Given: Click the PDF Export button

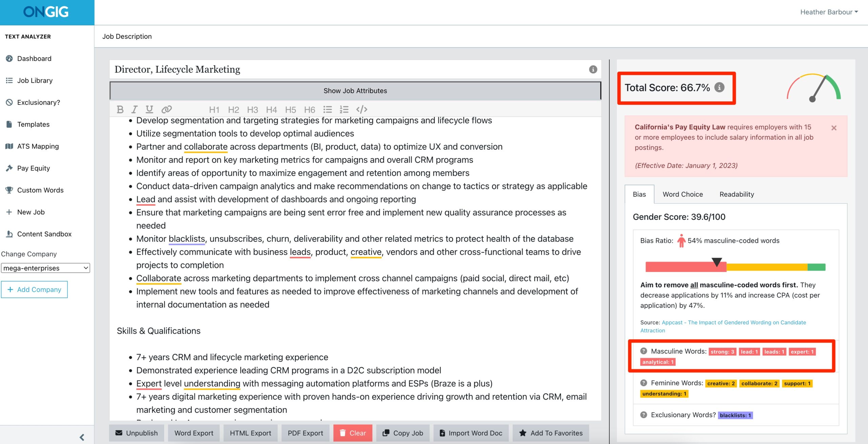Looking at the screenshot, I should pyautogui.click(x=305, y=433).
